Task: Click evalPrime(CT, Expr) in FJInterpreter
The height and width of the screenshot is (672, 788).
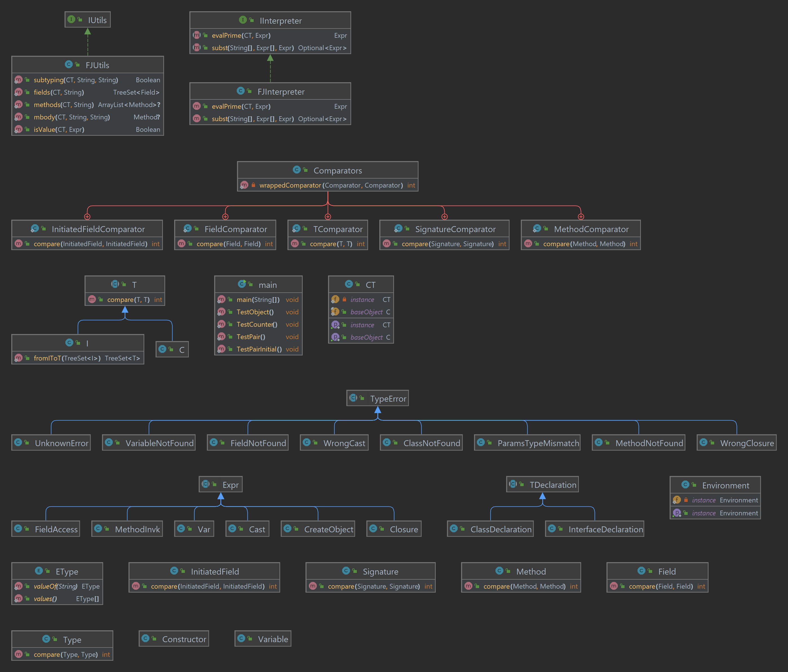Action: pyautogui.click(x=270, y=106)
